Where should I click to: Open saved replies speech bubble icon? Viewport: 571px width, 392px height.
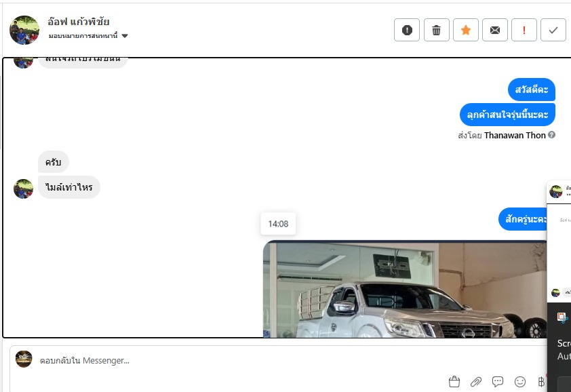pyautogui.click(x=498, y=381)
